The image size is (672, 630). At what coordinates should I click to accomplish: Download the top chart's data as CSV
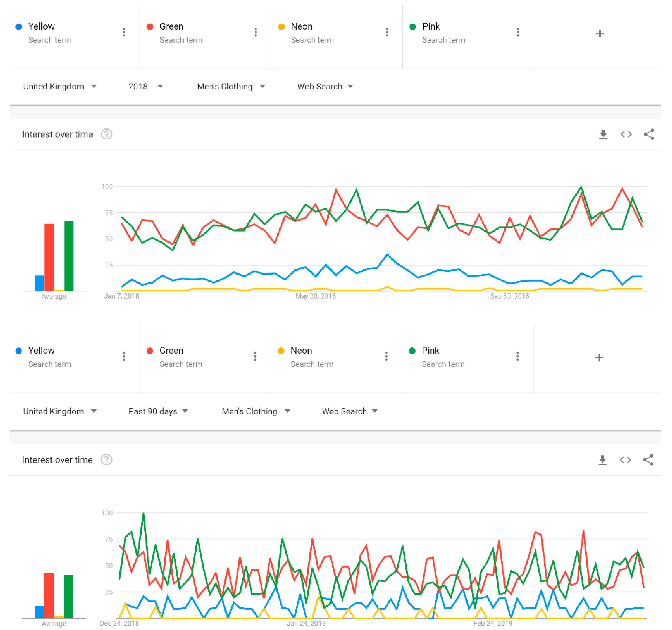click(603, 134)
